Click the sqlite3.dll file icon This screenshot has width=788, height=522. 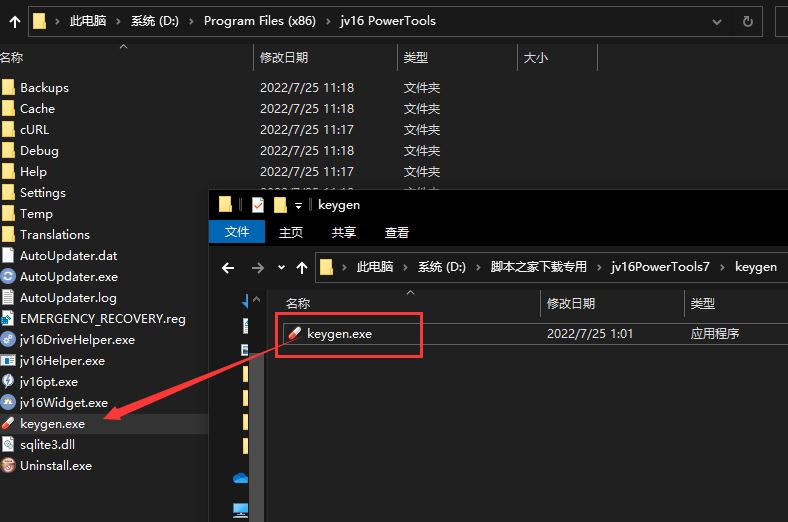[x=8, y=445]
